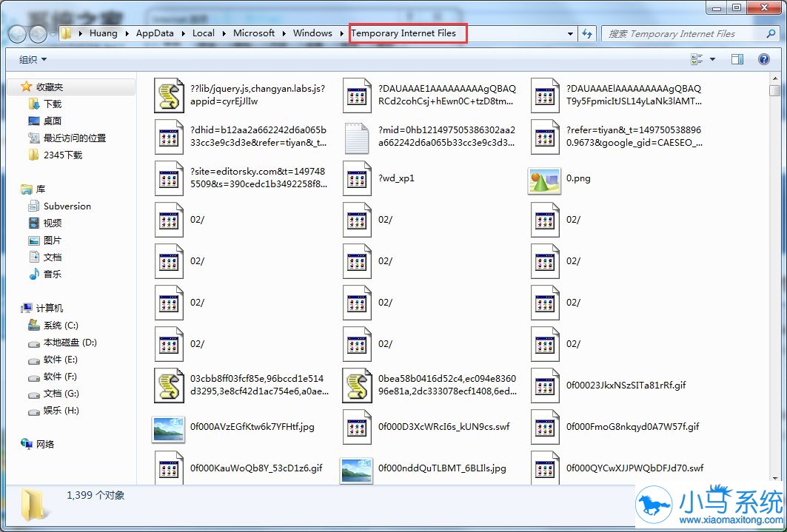The height and width of the screenshot is (532, 787).
Task: Open the 组织 dropdown menu
Action: 33,60
